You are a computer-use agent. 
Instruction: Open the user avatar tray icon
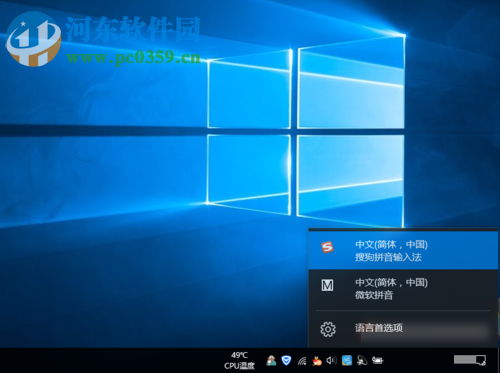click(271, 360)
